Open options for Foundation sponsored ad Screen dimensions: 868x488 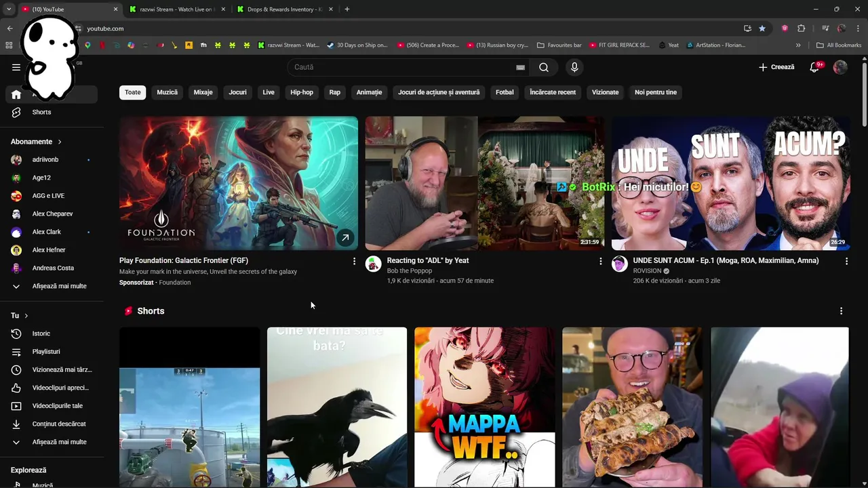pos(354,261)
